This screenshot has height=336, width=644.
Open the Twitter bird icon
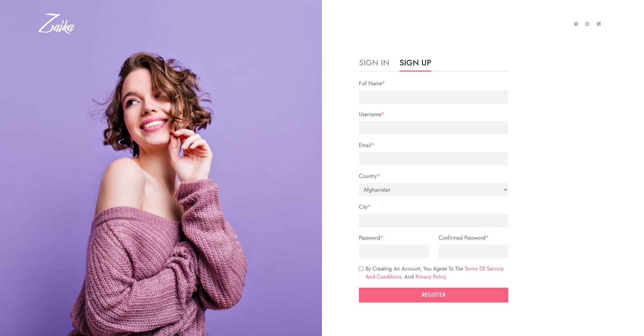point(599,24)
